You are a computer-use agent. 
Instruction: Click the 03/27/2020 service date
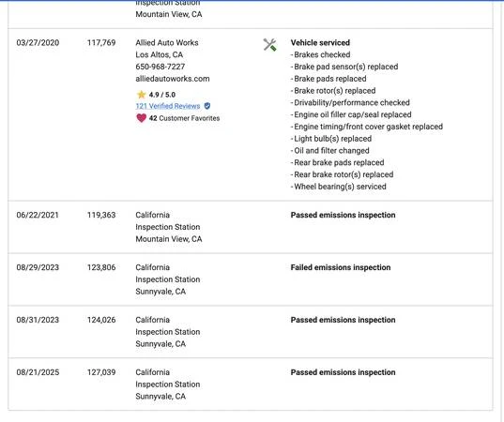click(38, 43)
